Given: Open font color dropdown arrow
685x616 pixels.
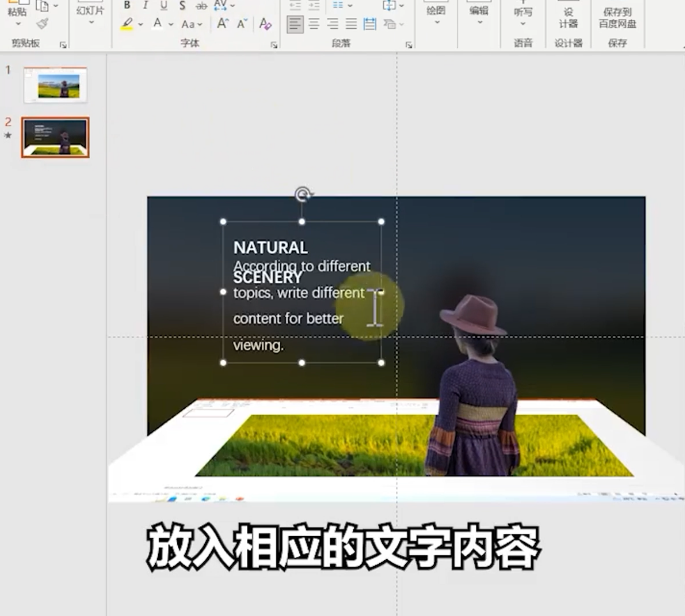Looking at the screenshot, I should [171, 24].
